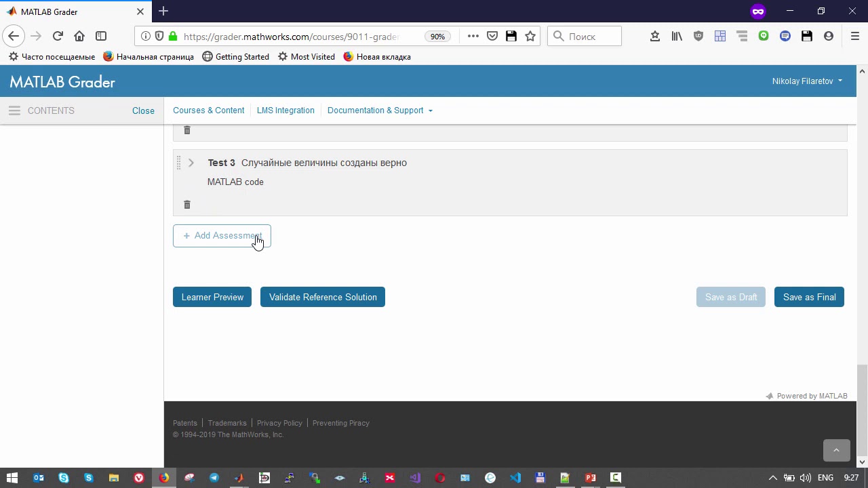The width and height of the screenshot is (868, 488).
Task: Open Documentation & Support dropdown
Action: click(x=380, y=110)
